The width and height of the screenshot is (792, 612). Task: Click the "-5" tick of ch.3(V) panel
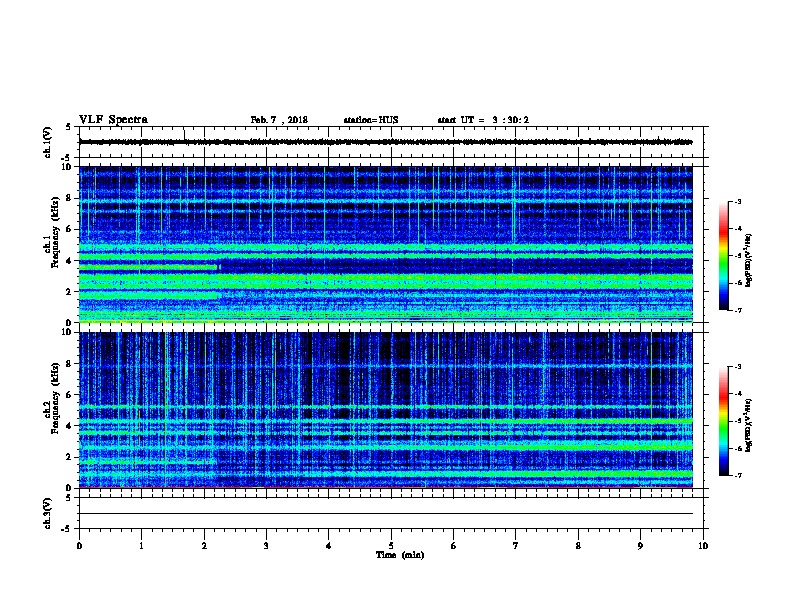[67, 529]
